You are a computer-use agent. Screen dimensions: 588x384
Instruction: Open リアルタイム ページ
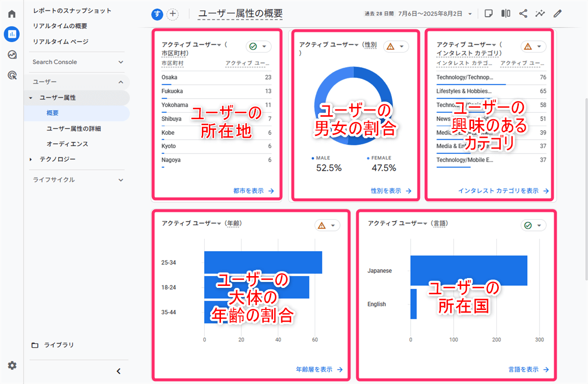point(61,42)
